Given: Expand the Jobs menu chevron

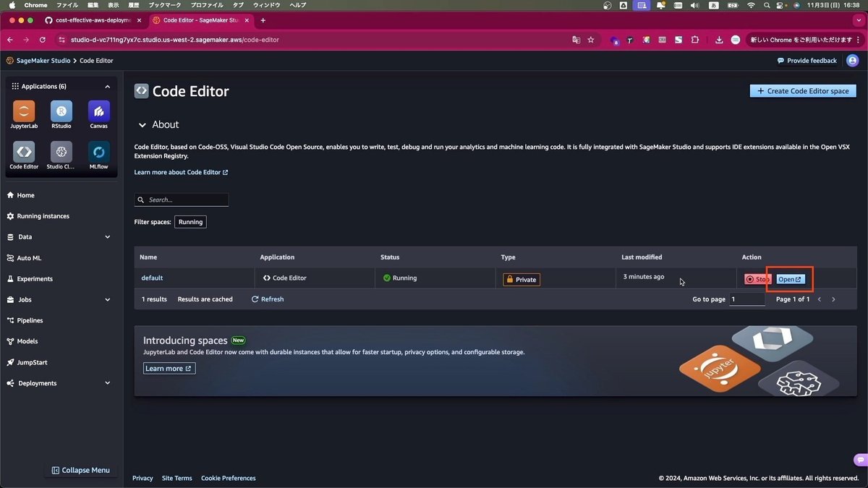Looking at the screenshot, I should [108, 299].
